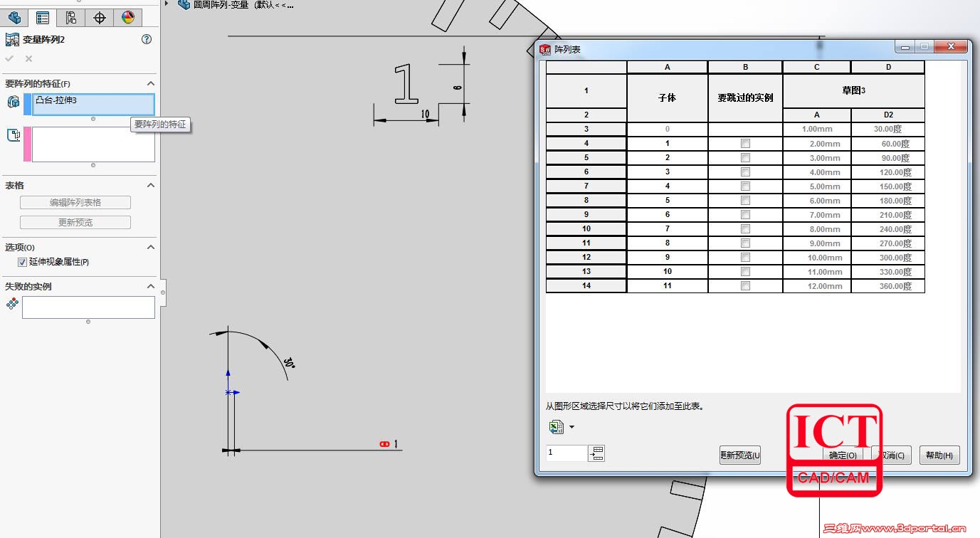
Task: Select the 10 dimension near the numeral 1
Action: pos(425,114)
